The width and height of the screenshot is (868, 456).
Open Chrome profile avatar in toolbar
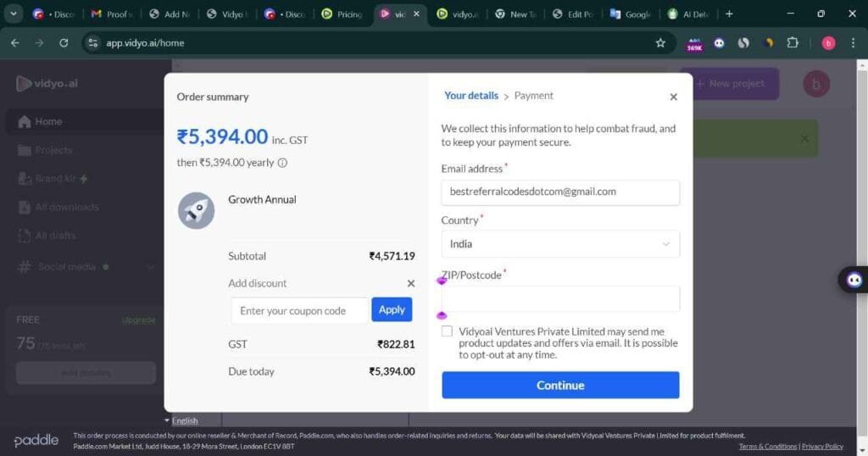828,43
